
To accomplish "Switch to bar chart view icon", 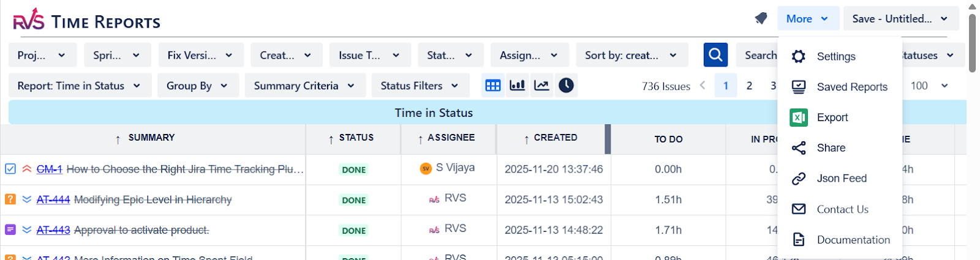I will click(x=518, y=85).
